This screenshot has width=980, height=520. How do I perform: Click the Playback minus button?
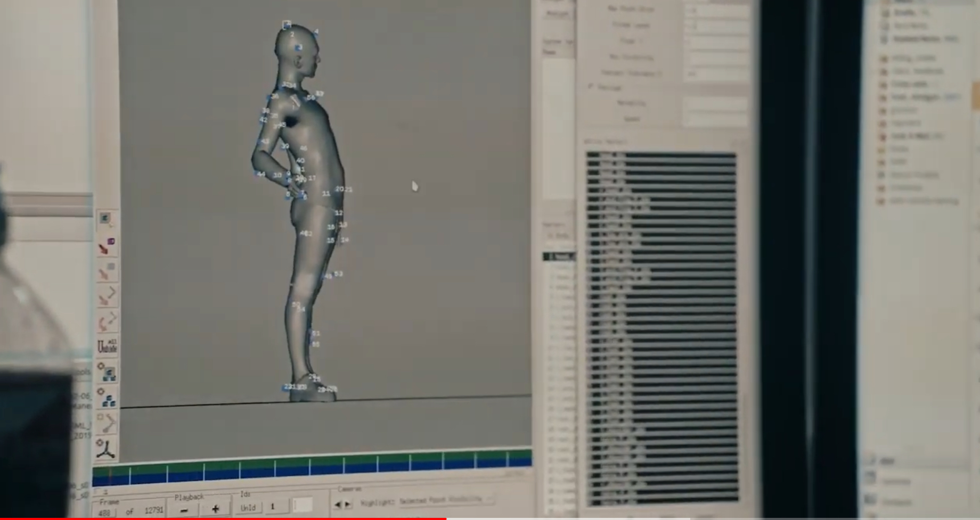[x=184, y=510]
